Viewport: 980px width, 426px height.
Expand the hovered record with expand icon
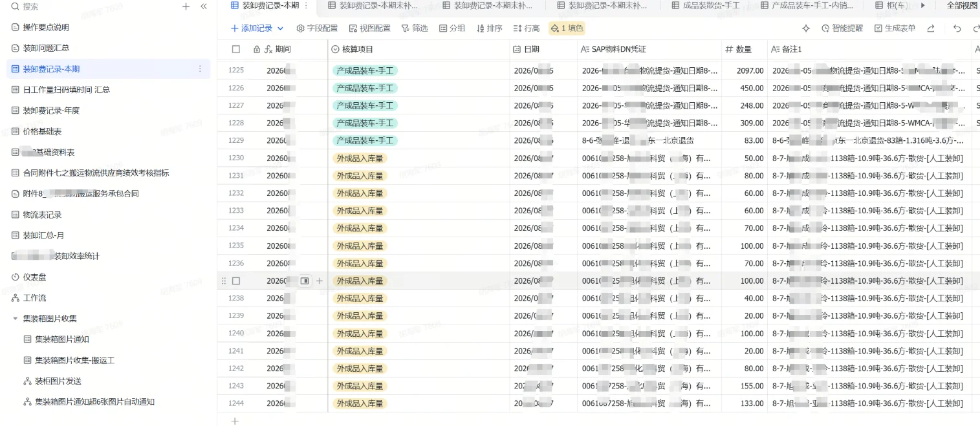tap(305, 281)
